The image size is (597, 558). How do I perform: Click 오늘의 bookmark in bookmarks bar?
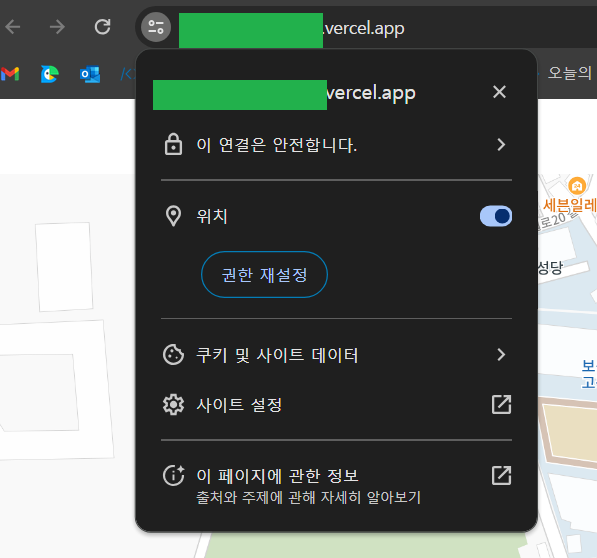(570, 73)
